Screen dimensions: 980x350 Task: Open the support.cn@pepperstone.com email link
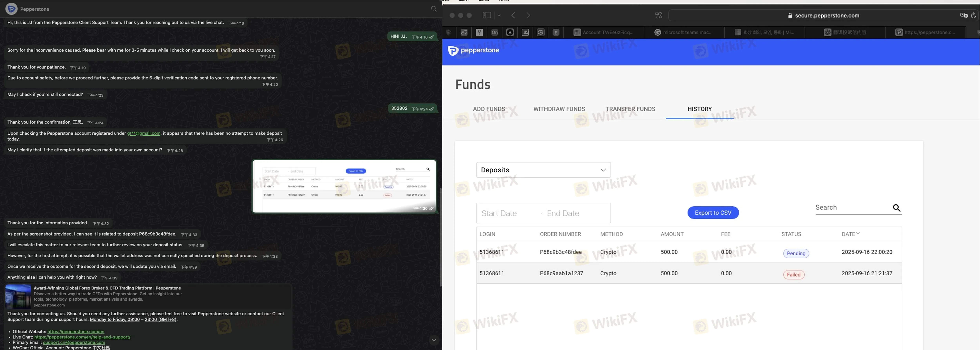coord(74,342)
